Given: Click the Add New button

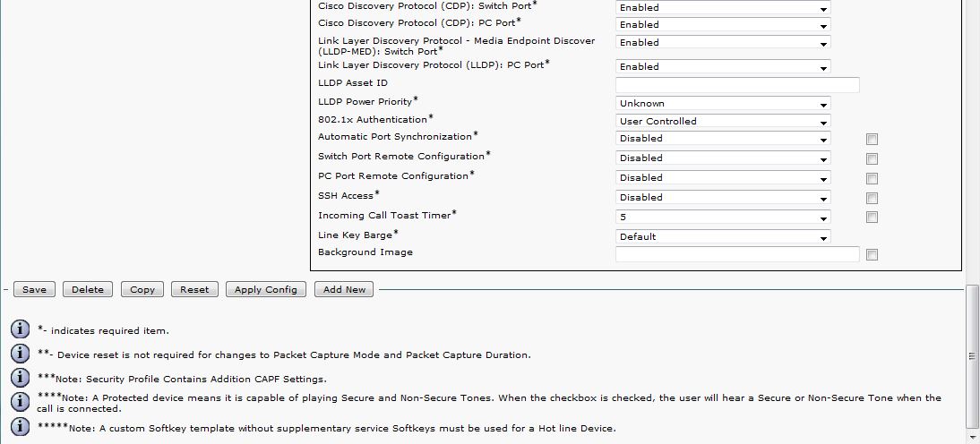Looking at the screenshot, I should 344,289.
